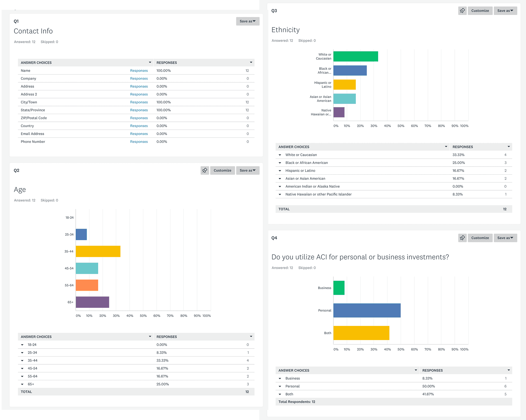This screenshot has height=420, width=526.
Task: Sort Q4 Answer Choices column arrow
Action: [x=416, y=370]
